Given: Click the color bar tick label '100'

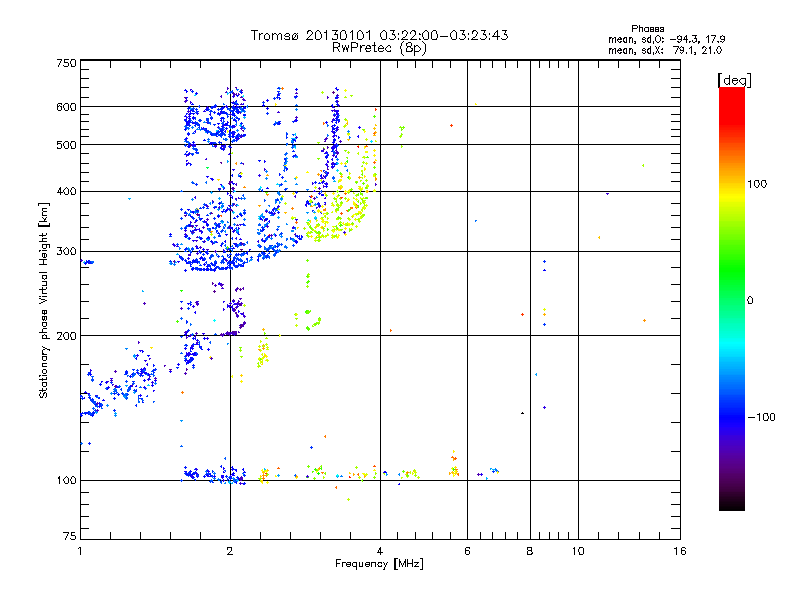Looking at the screenshot, I should [x=757, y=184].
